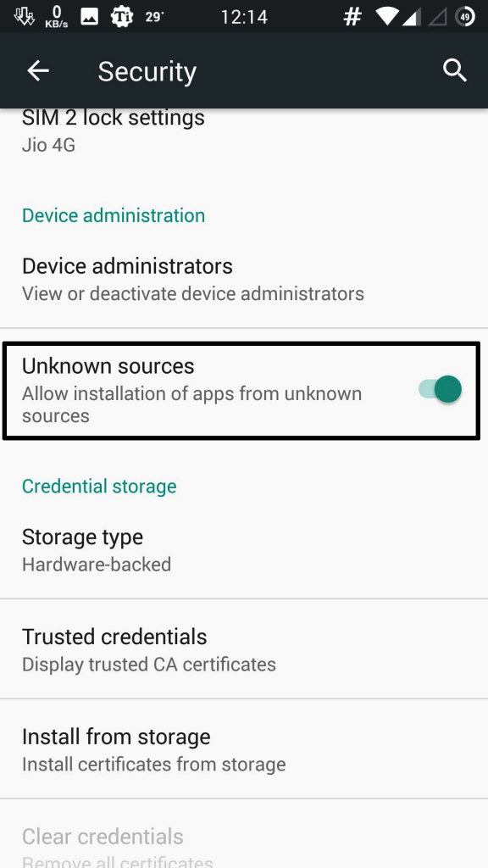Tap the 29° temperature indicator
The image size is (488, 868).
pyautogui.click(x=154, y=17)
